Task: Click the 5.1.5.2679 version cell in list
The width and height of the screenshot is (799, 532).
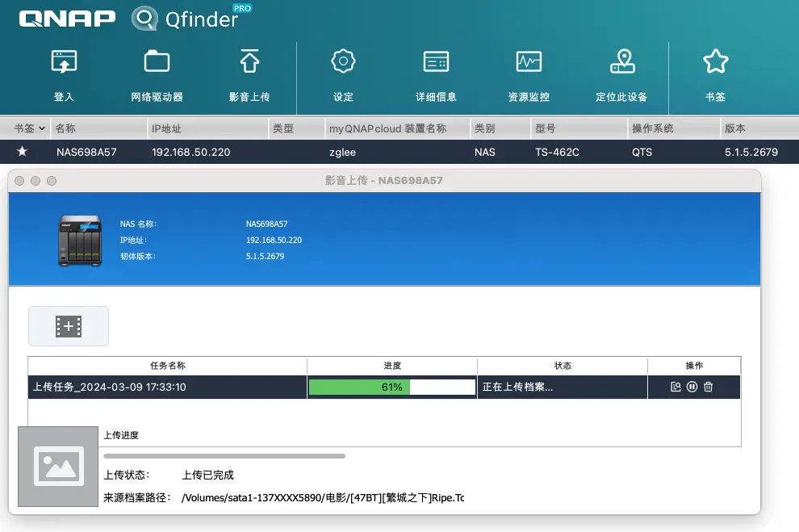Action: (751, 152)
